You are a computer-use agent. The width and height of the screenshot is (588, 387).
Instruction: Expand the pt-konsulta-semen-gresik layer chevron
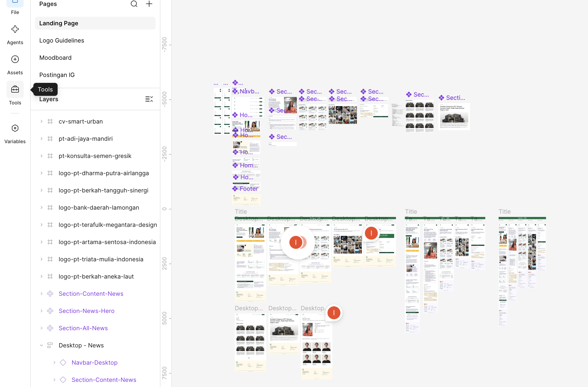click(x=41, y=156)
